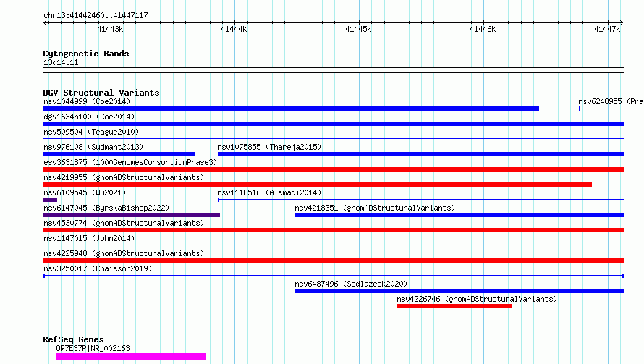Click the nsv1044999 (Coe2014) text label
This screenshot has width=644, height=364.
(87, 101)
